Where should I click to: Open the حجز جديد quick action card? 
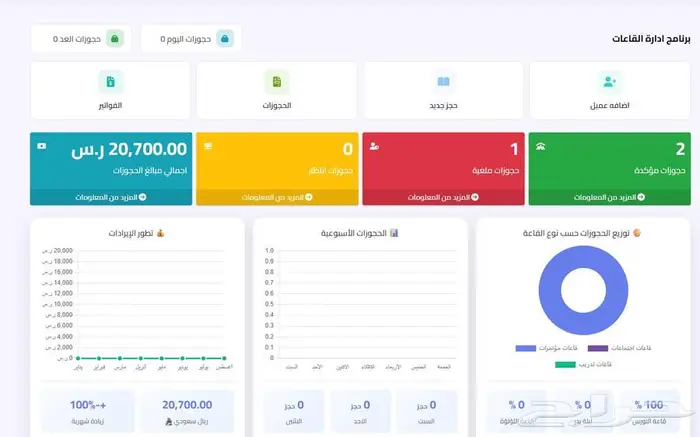coord(443,91)
